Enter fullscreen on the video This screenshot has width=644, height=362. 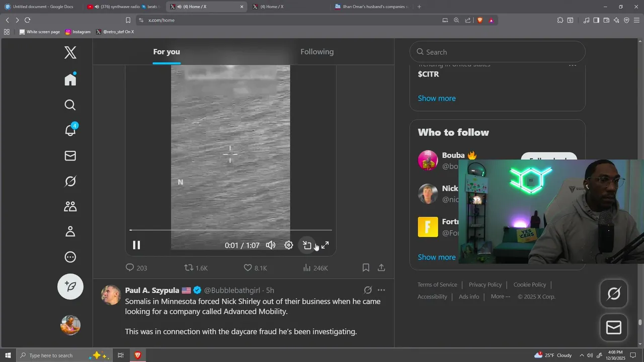click(325, 245)
